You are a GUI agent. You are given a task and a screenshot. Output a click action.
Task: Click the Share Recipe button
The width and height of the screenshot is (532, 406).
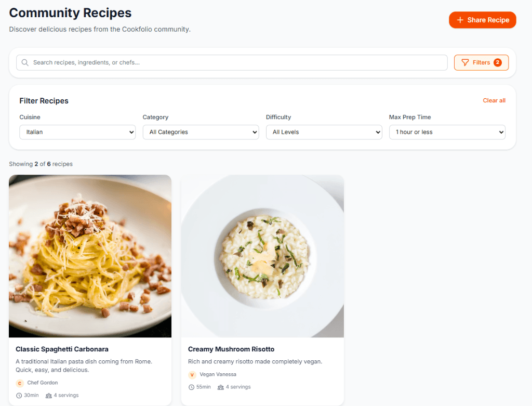482,20
